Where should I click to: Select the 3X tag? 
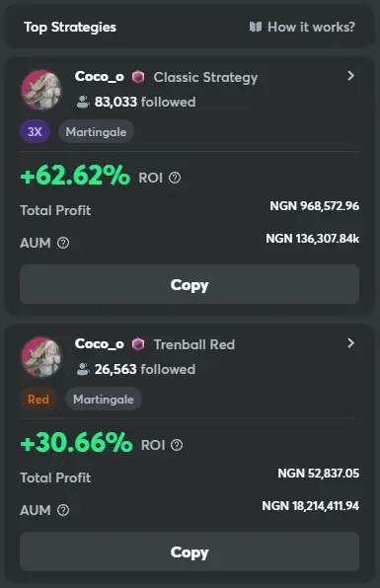pyautogui.click(x=35, y=131)
